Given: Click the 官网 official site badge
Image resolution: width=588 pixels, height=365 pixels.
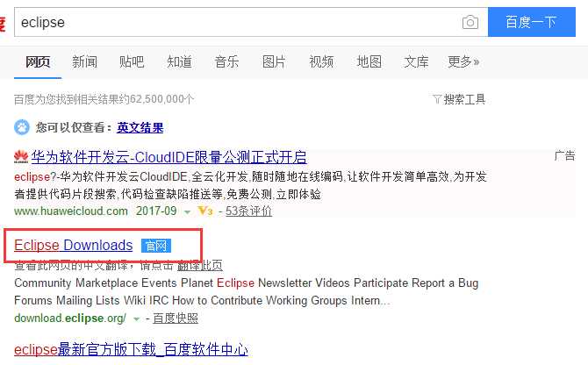Looking at the screenshot, I should click(x=156, y=246).
